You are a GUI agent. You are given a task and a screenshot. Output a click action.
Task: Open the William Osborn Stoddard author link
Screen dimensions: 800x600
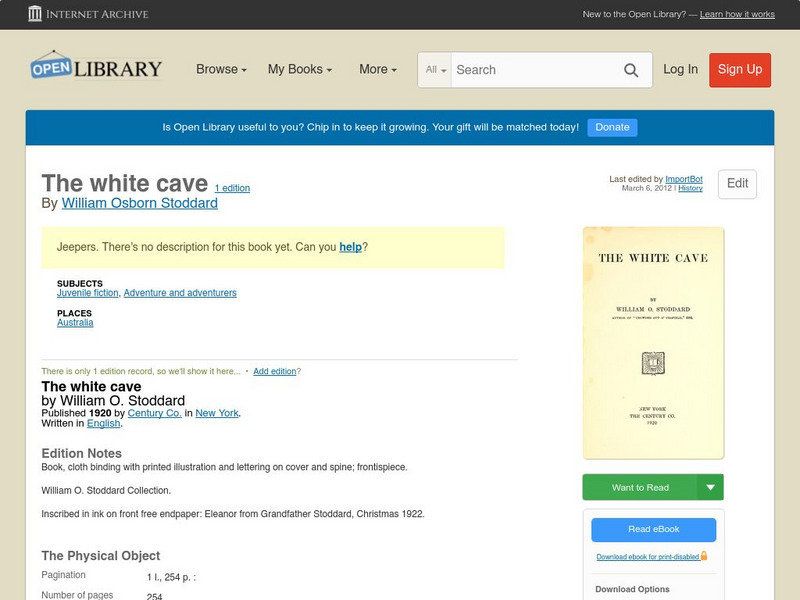140,203
